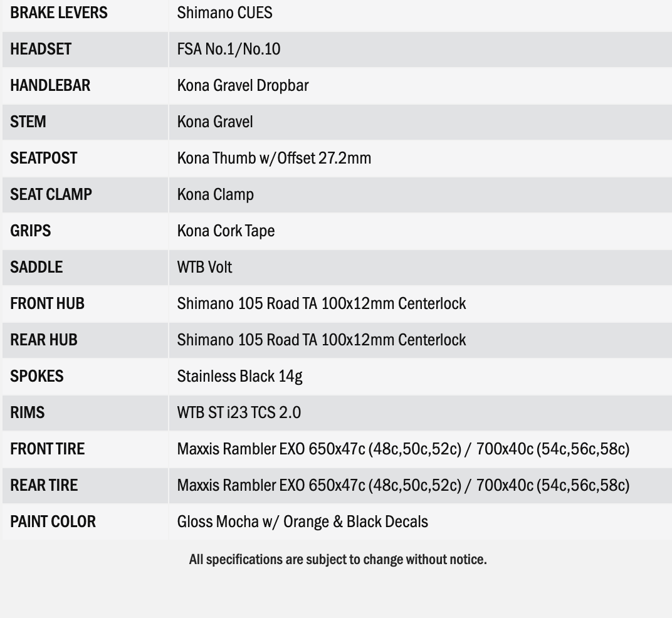The width and height of the screenshot is (672, 618).
Task: Select the FRONT HUB label
Action: pos(47,304)
